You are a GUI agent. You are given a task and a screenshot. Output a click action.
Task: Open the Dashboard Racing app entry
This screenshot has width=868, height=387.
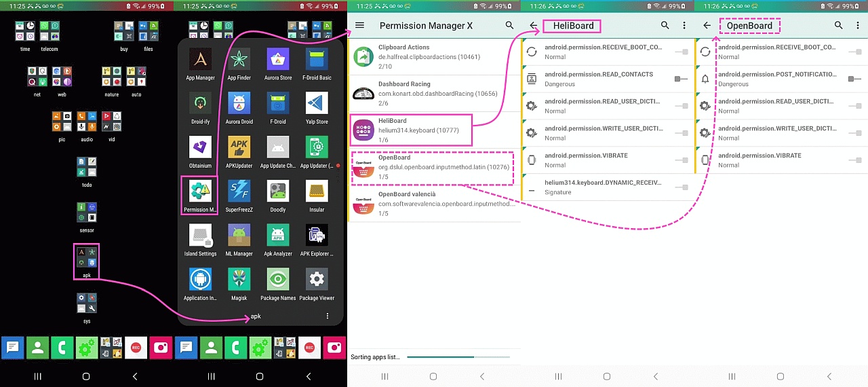(x=434, y=94)
